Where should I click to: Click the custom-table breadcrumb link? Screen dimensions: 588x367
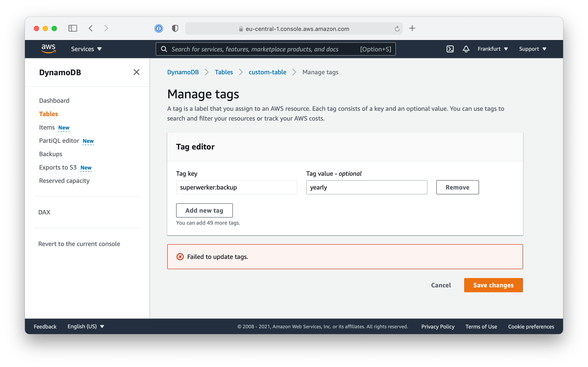pos(268,72)
